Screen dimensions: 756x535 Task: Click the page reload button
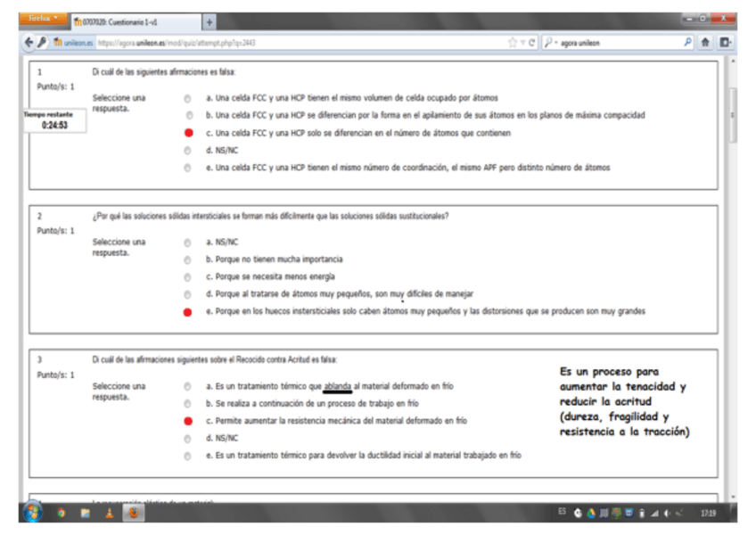(532, 42)
